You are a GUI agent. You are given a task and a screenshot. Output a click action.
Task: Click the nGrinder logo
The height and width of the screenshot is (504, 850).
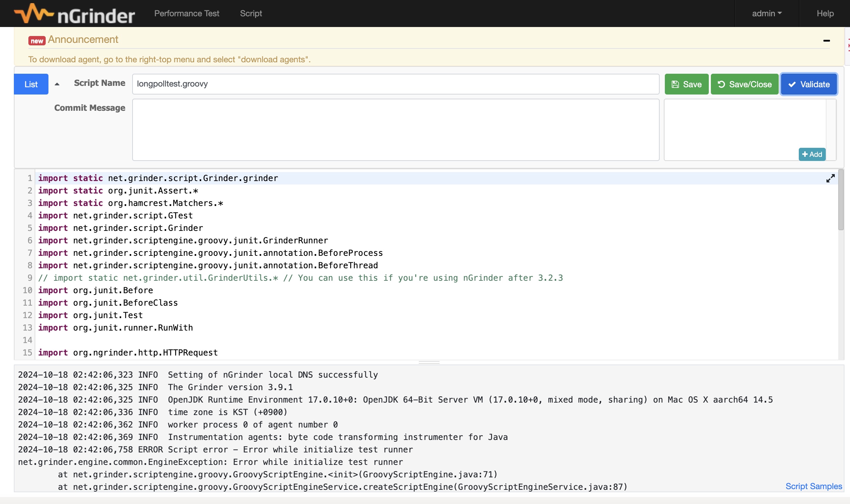74,14
